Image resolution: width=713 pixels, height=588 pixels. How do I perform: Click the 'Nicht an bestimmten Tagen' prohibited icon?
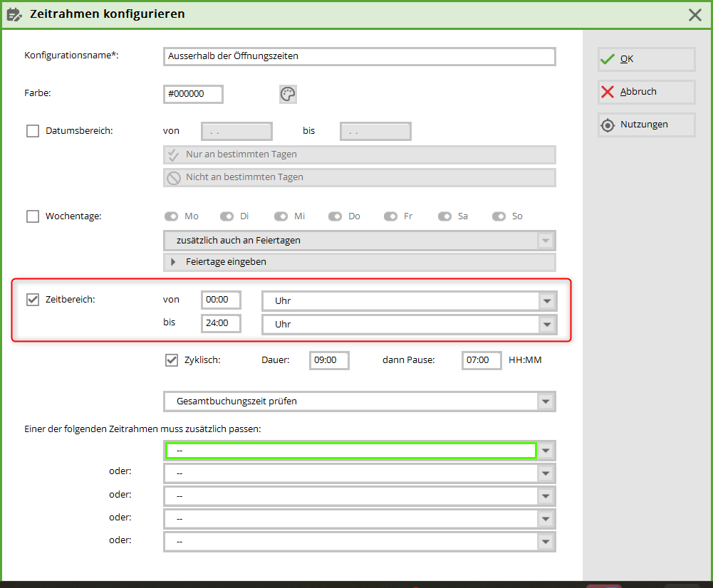(173, 177)
